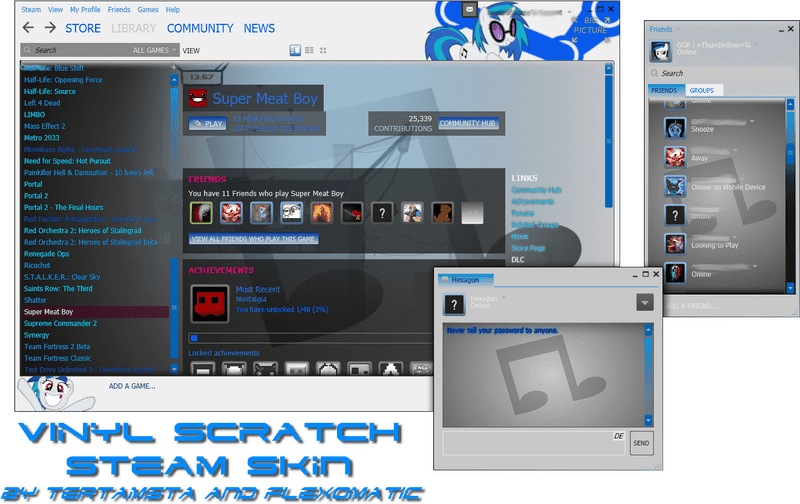The height and width of the screenshot is (504, 800).
Task: Open Big Picture mode
Action: click(590, 30)
